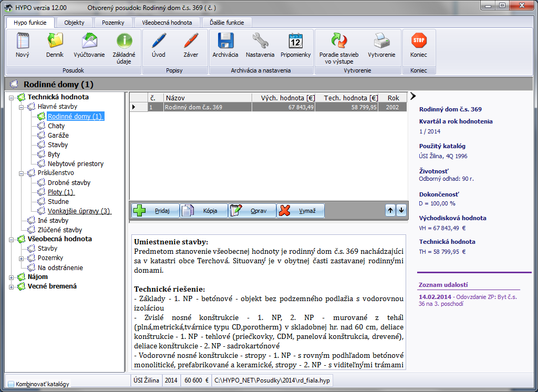This screenshot has height=392, width=538.
Task: Move row down with arrow button
Action: [401, 210]
